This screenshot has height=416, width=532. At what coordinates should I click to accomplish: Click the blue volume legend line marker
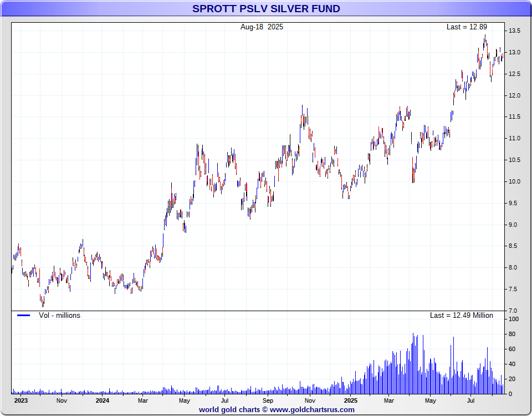click(23, 316)
